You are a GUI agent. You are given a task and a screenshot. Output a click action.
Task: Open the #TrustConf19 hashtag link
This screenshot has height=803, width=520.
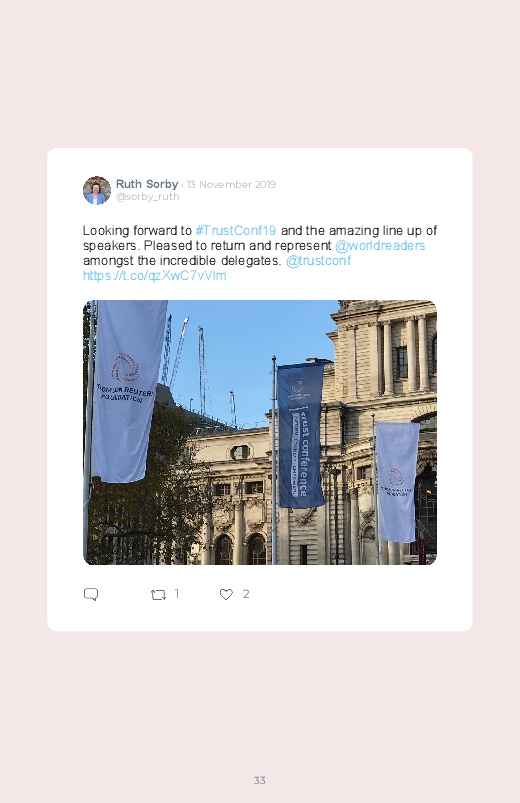(x=236, y=230)
